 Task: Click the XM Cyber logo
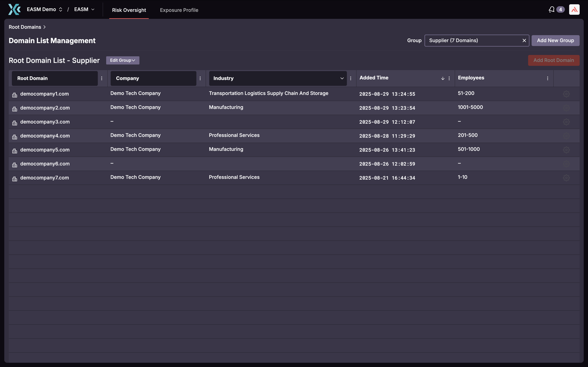(x=14, y=9)
